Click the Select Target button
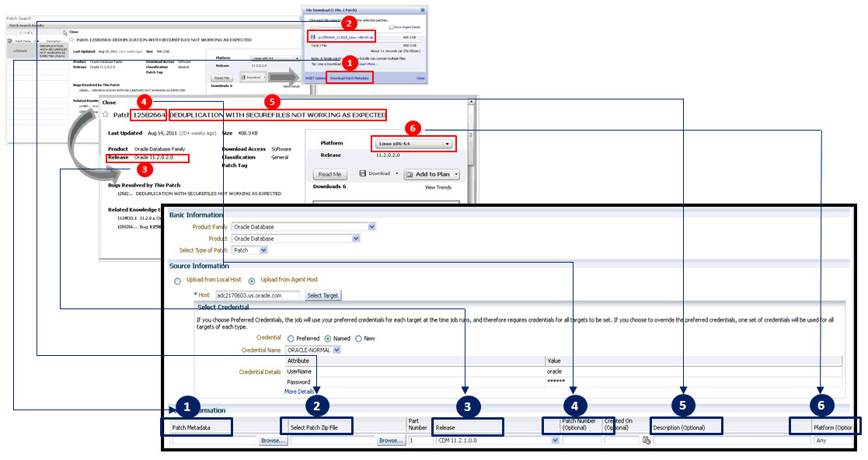The height and width of the screenshot is (460, 868). pos(322,295)
